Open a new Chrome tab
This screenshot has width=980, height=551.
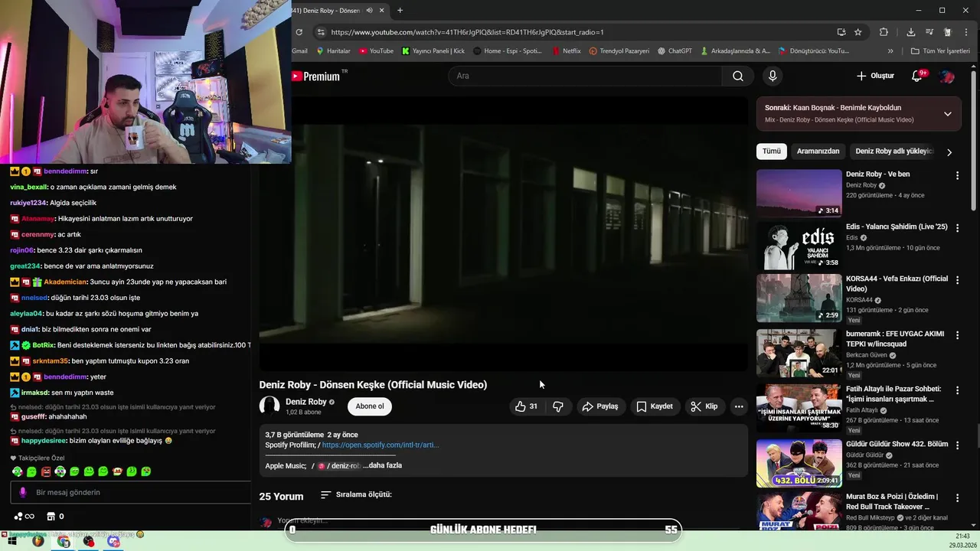400,11
